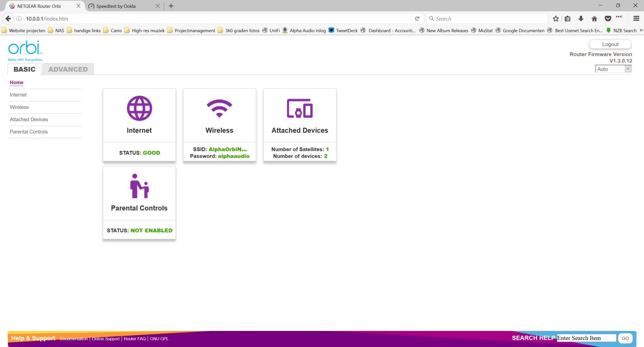Open the MuStat bookmark

point(482,30)
